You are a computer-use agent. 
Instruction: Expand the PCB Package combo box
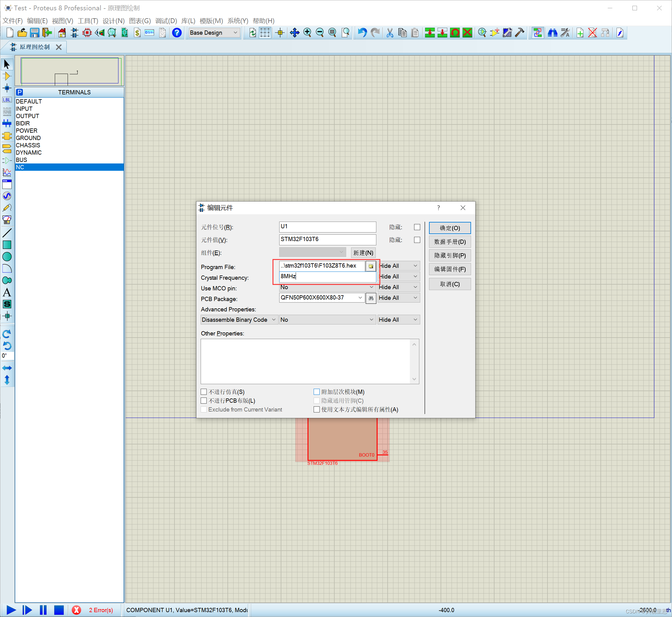point(360,297)
